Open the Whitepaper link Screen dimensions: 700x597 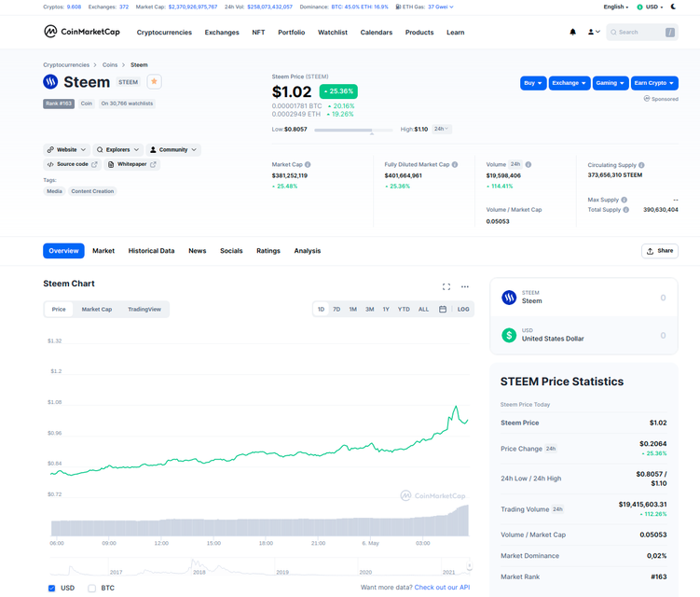pyautogui.click(x=132, y=164)
